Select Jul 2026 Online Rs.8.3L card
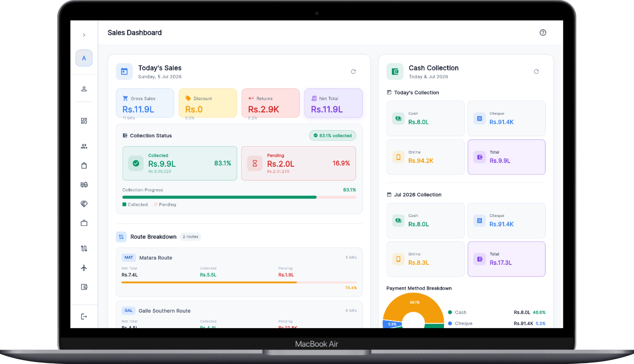 [425, 259]
